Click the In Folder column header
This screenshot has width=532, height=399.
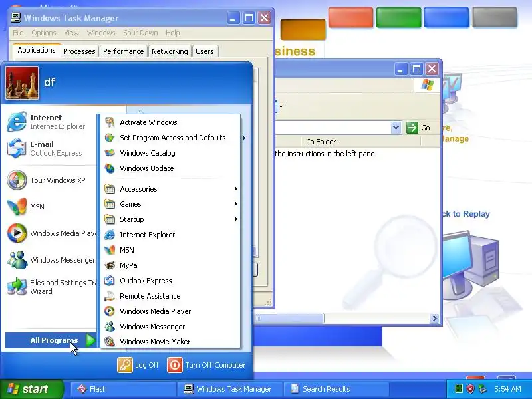click(360, 142)
